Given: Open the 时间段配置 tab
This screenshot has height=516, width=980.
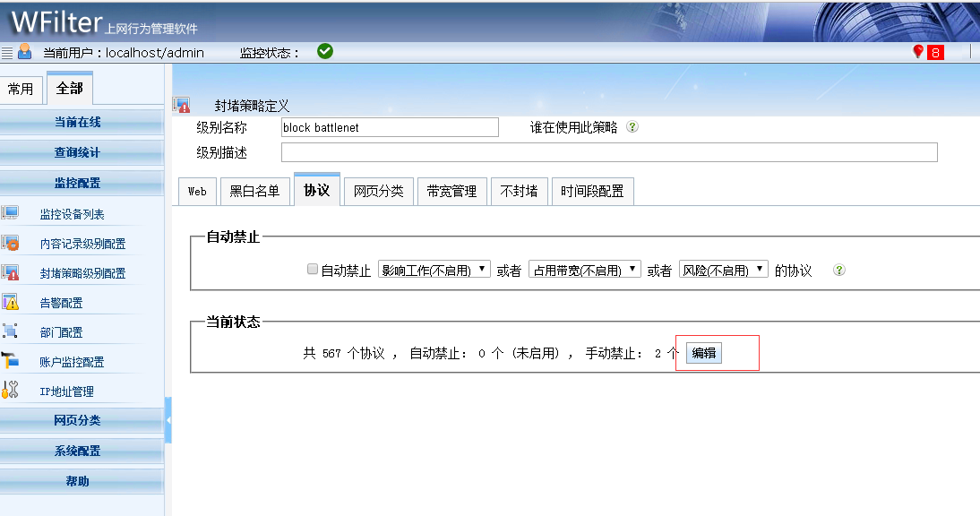Looking at the screenshot, I should click(592, 191).
